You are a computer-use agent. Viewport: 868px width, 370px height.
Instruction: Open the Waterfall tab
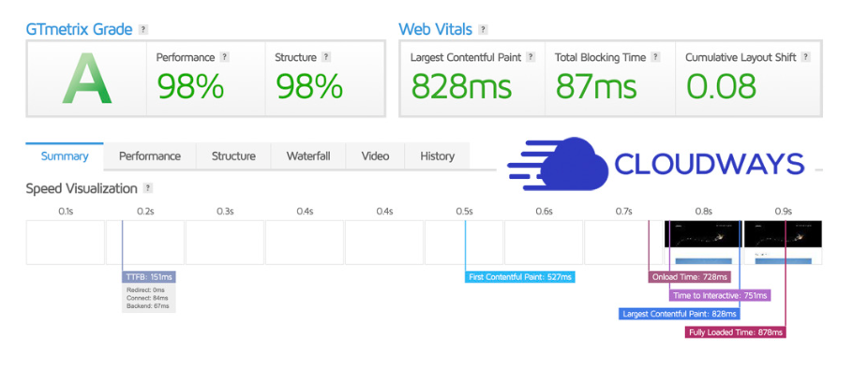pyautogui.click(x=308, y=156)
